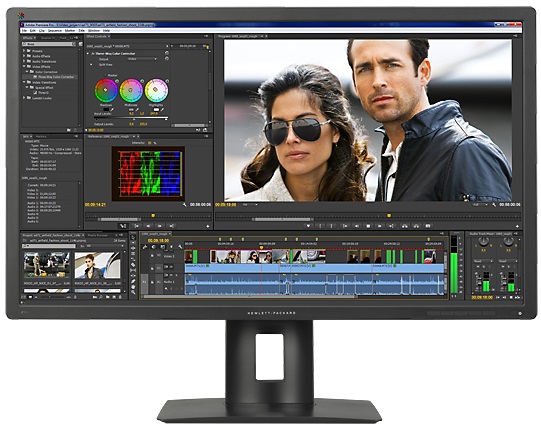Click the Highlights color wheel
The height and width of the screenshot is (430, 541).
coord(157,90)
